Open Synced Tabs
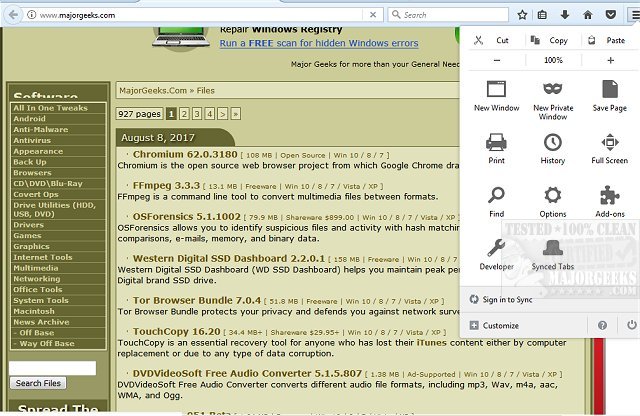Viewport: 640px width, 416px height. 553,254
